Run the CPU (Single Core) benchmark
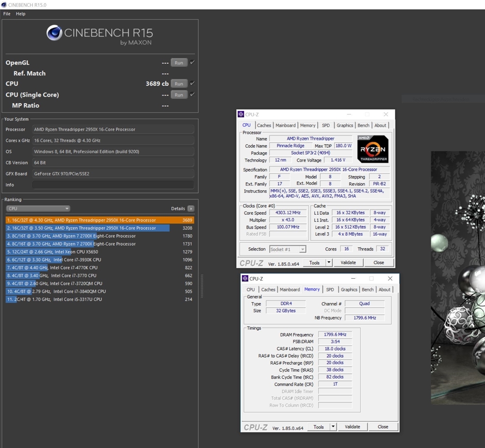This screenshot has height=448, width=485. pyautogui.click(x=179, y=95)
